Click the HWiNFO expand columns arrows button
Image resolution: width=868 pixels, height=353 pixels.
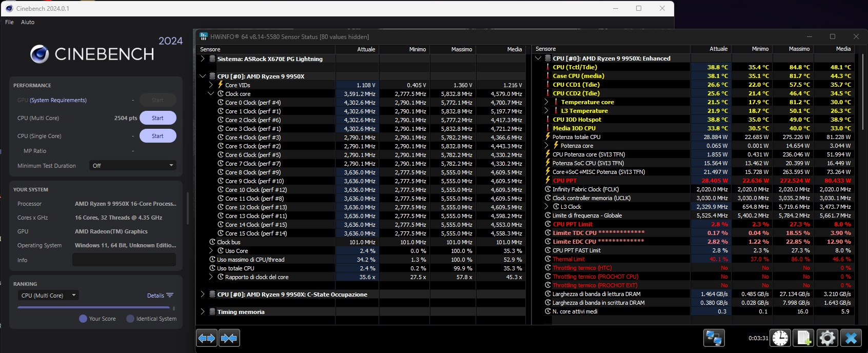[x=207, y=338]
